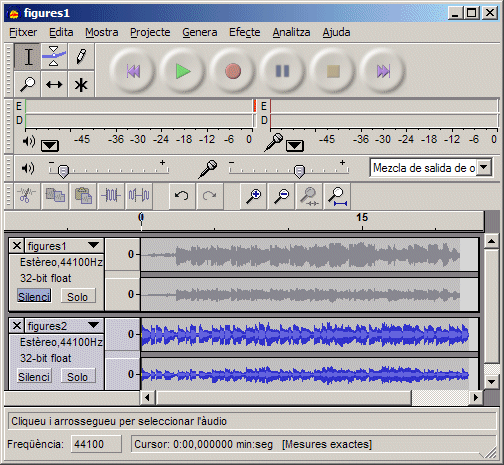
Task: Unmute figures1 track via Silenci
Action: click(34, 296)
